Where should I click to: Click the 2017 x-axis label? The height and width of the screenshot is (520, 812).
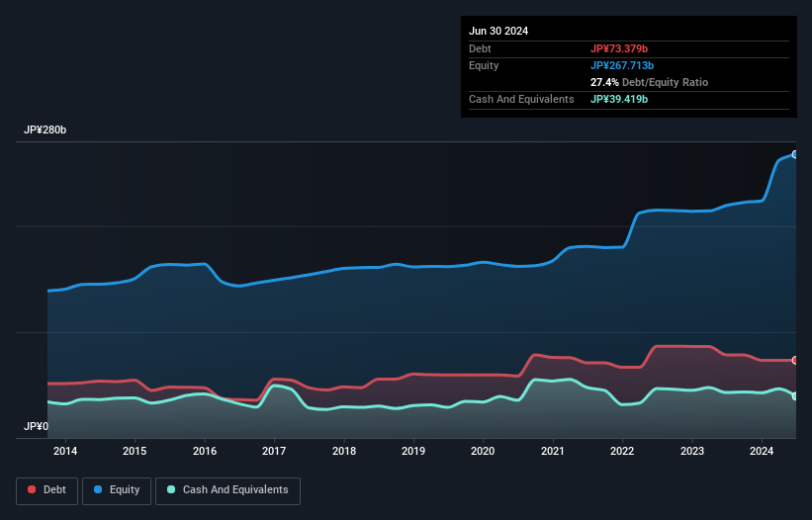click(274, 451)
